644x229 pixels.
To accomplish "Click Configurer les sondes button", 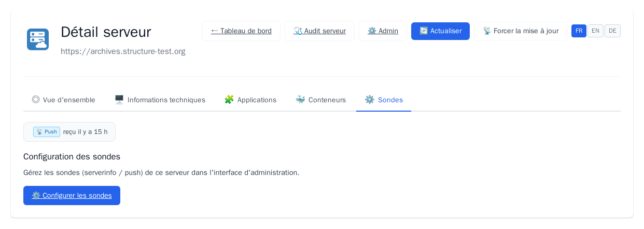I will [x=72, y=196].
